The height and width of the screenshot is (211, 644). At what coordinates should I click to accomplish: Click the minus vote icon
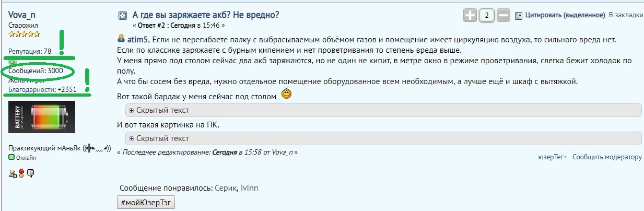point(503,16)
